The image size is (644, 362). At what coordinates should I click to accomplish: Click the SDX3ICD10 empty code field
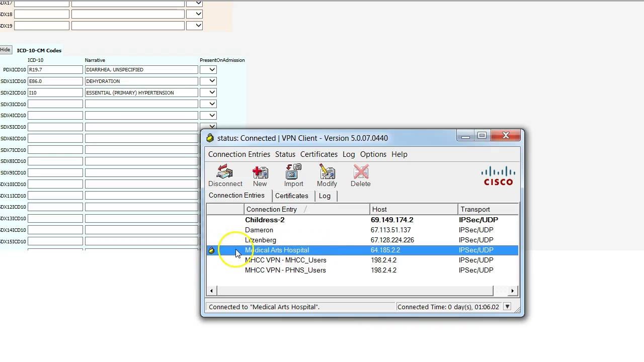coord(55,104)
